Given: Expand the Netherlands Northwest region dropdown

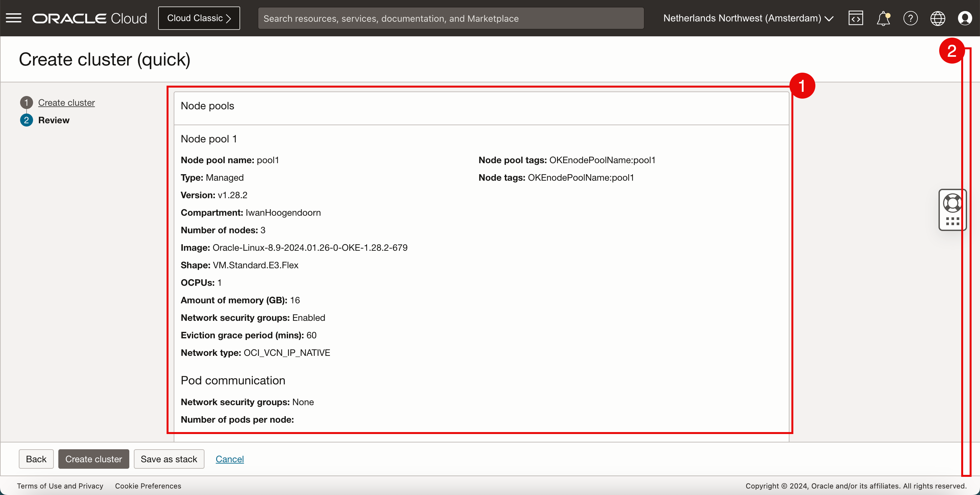Looking at the screenshot, I should [x=748, y=18].
